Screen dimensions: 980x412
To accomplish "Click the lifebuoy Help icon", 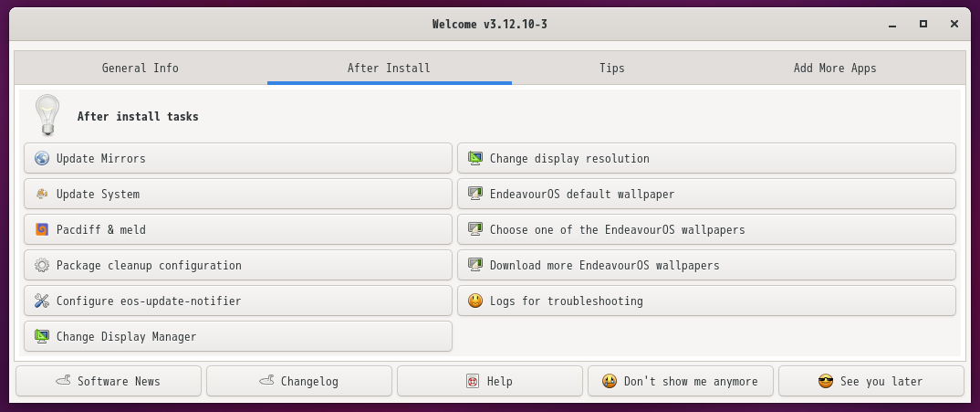I will (x=473, y=381).
